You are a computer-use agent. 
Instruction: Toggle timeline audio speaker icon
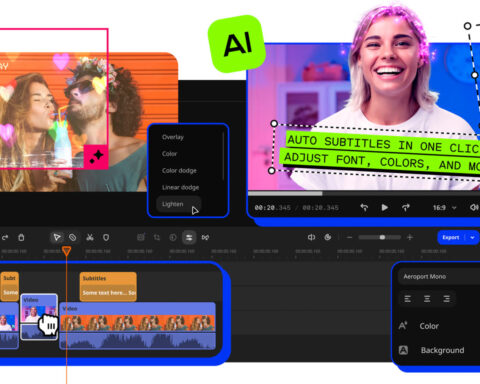tap(311, 237)
